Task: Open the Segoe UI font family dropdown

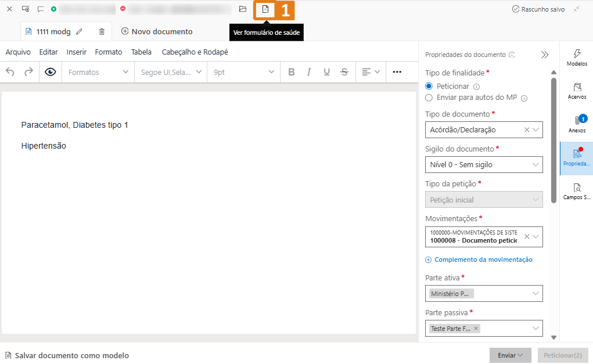Action: pos(171,72)
